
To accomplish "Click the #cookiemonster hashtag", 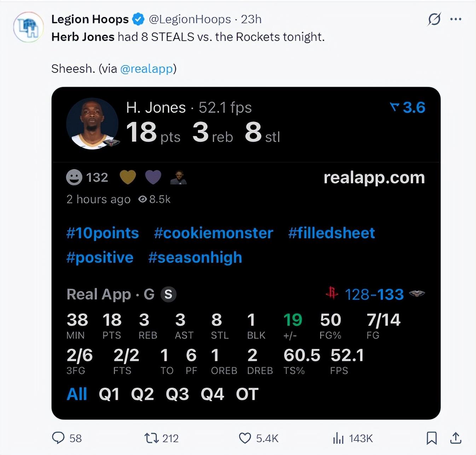I will 213,233.
